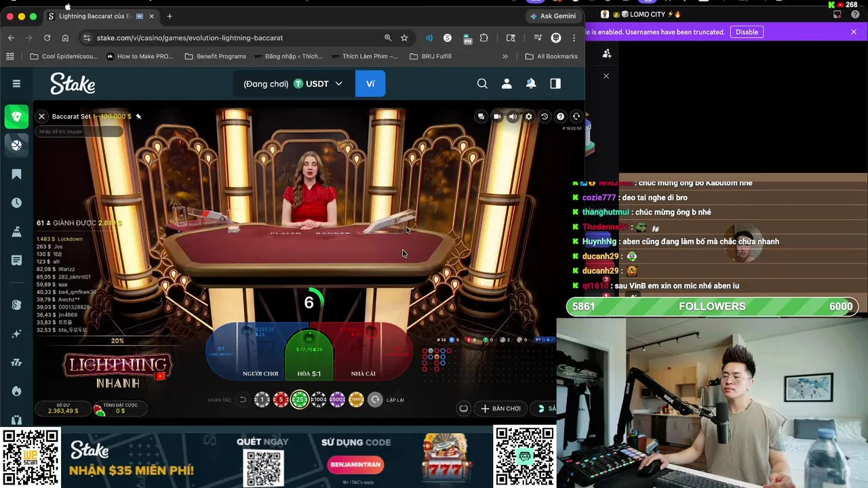Open the How to Make PRO... bookmark
Viewport: 868px width, 488px height.
[x=140, y=56]
